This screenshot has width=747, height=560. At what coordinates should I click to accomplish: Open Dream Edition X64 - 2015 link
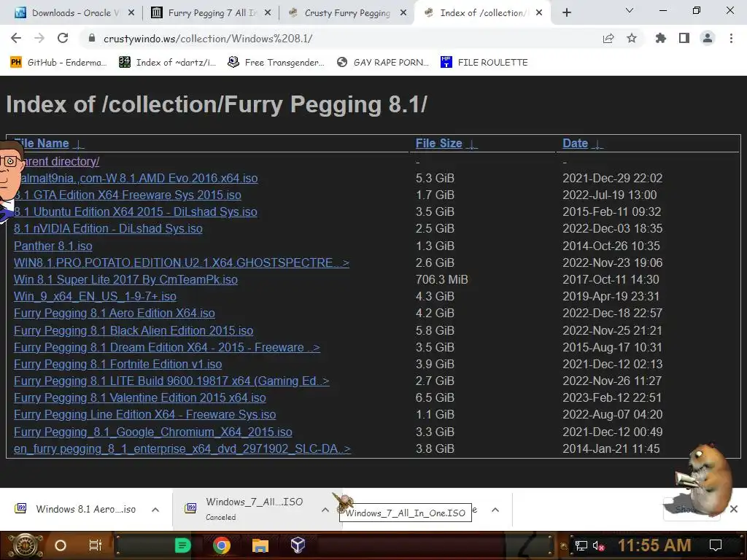point(167,348)
